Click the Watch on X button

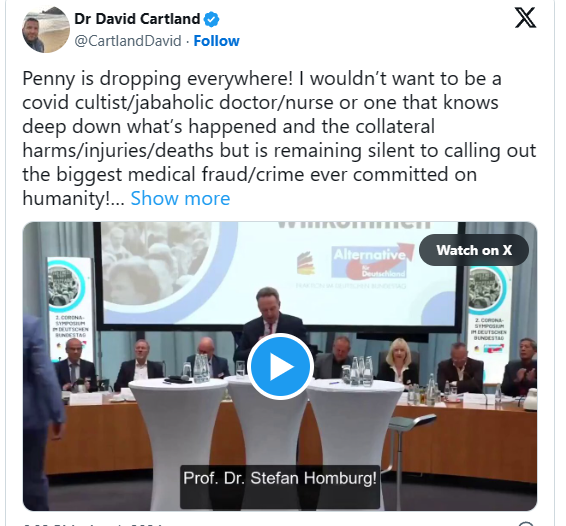(x=474, y=250)
